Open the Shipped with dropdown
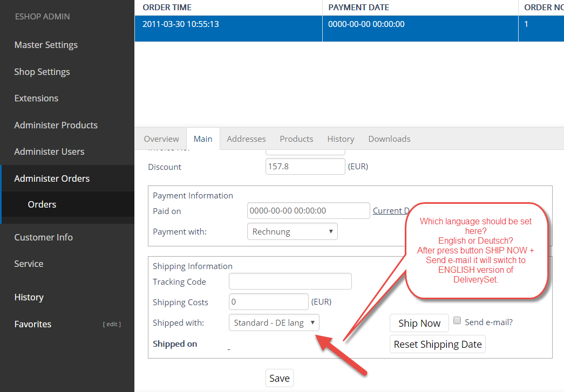This screenshot has width=564, height=392. (x=274, y=323)
